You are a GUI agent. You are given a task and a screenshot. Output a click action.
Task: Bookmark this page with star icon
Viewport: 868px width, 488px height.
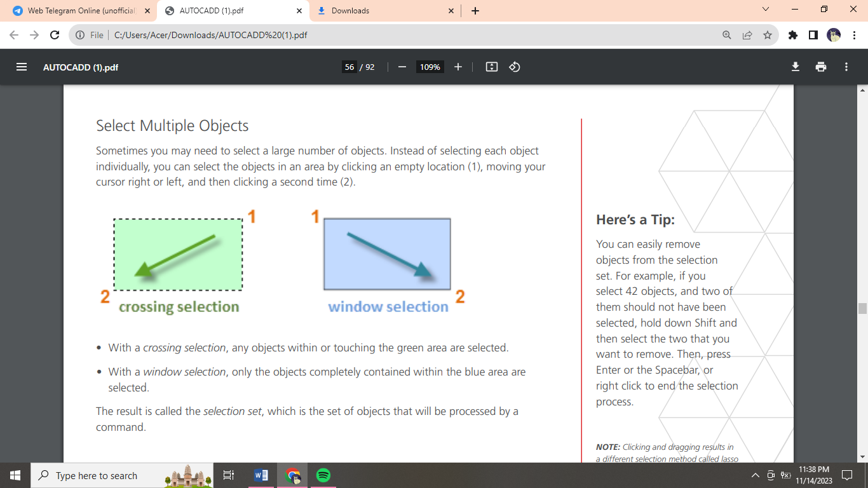pyautogui.click(x=768, y=35)
